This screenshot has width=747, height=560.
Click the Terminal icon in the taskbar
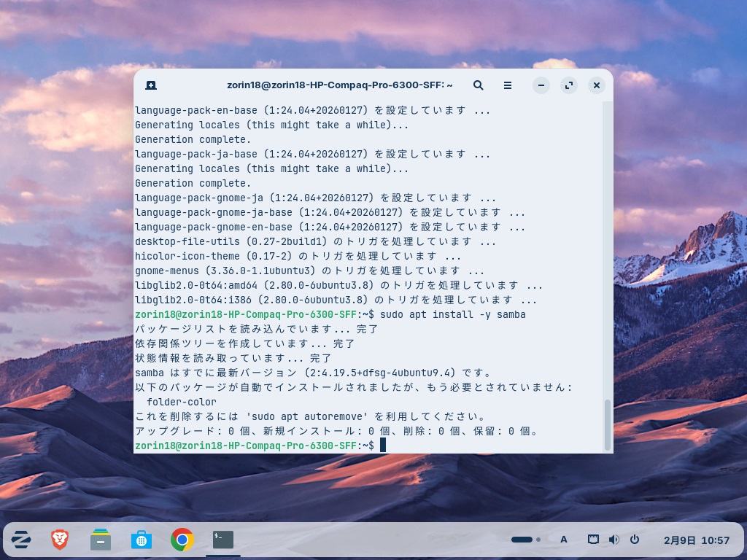click(223, 540)
